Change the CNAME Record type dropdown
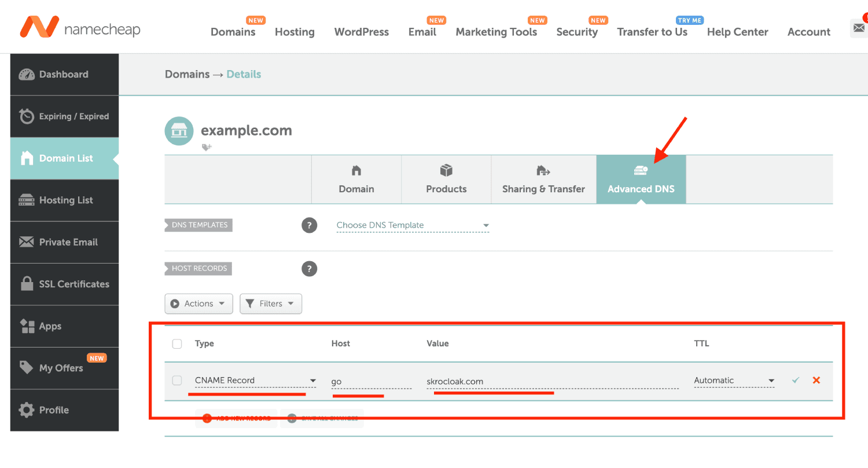 [x=256, y=381]
